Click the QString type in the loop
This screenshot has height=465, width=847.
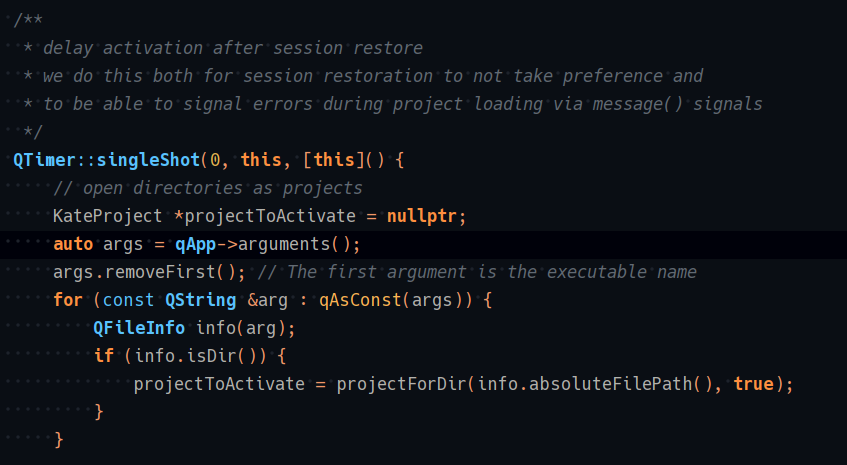[200, 300]
